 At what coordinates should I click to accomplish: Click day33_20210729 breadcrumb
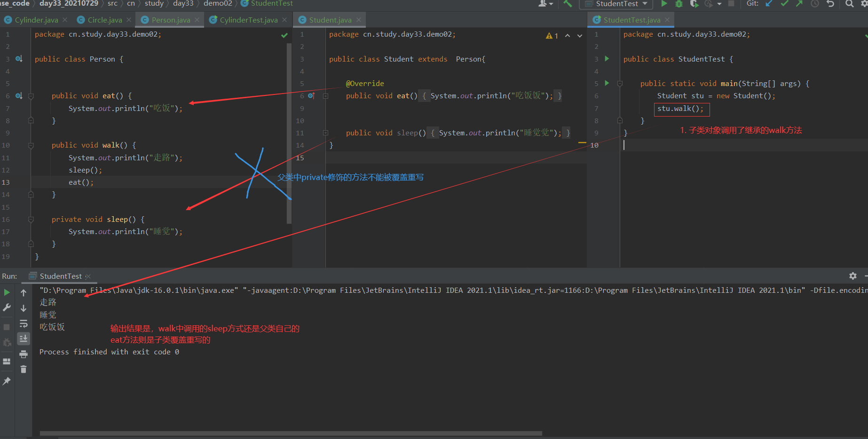[x=69, y=3]
